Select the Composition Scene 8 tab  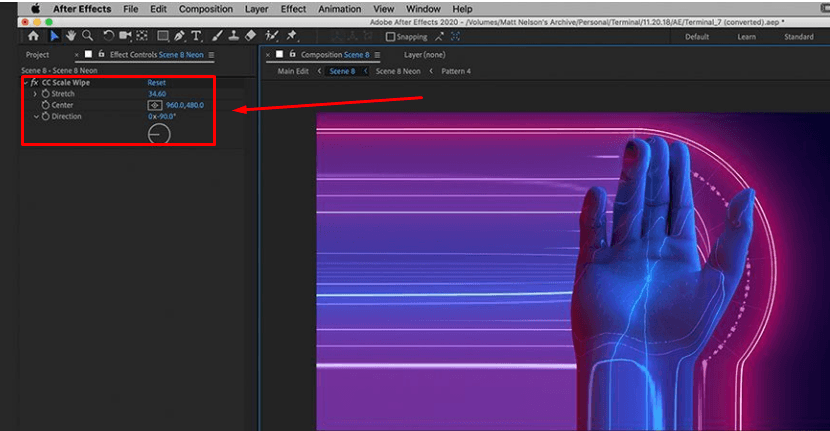point(335,55)
